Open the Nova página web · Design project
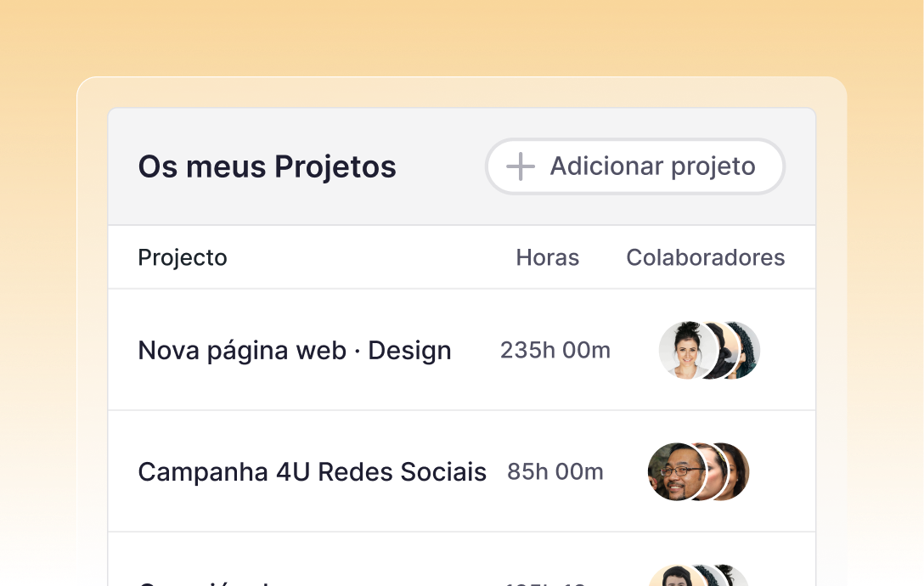924x586 pixels. [295, 350]
